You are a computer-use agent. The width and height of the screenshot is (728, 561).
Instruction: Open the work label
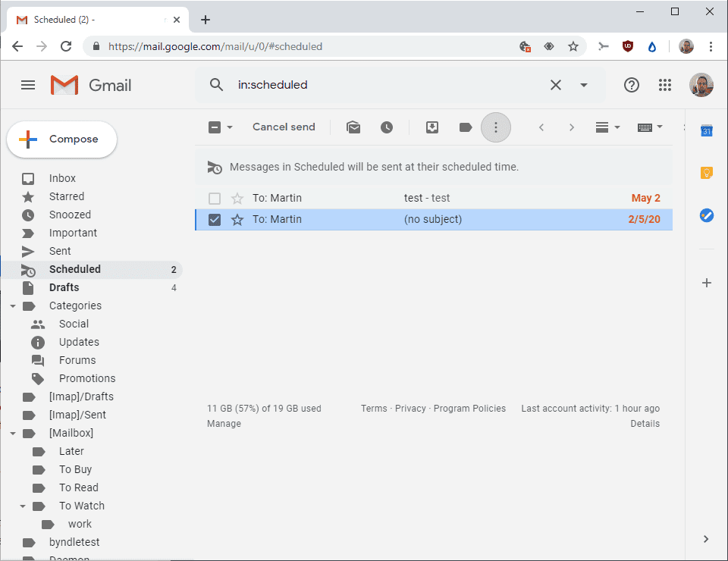(80, 524)
